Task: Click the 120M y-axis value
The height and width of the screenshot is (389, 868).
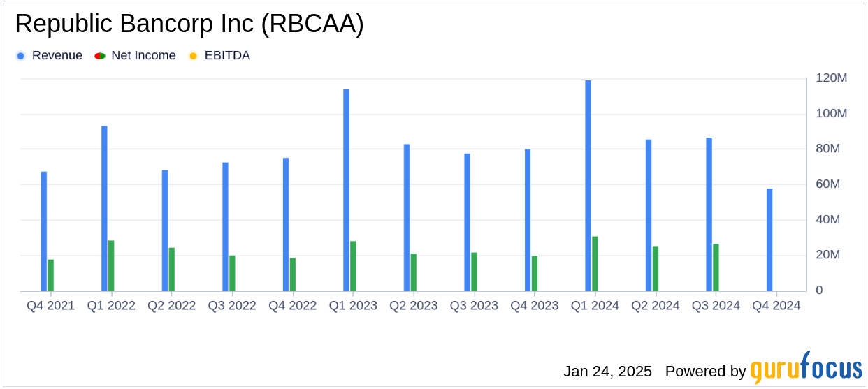Action: point(832,78)
